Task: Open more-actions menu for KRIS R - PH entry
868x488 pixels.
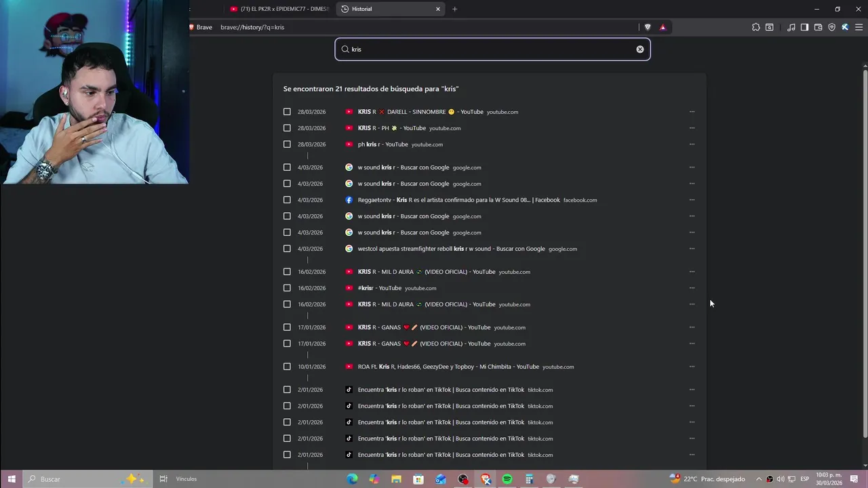Action: pos(692,128)
